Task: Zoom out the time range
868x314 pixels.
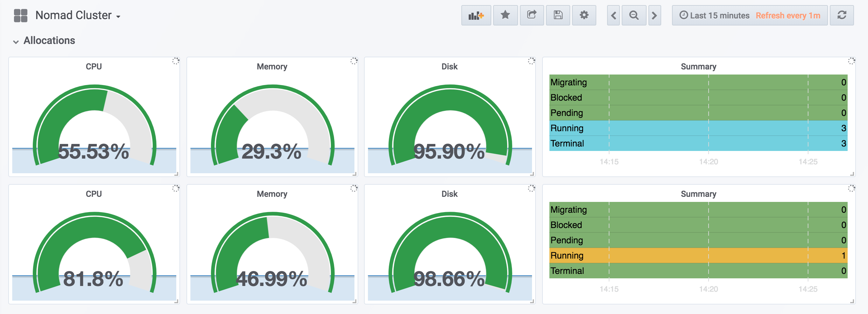Action: pyautogui.click(x=634, y=16)
